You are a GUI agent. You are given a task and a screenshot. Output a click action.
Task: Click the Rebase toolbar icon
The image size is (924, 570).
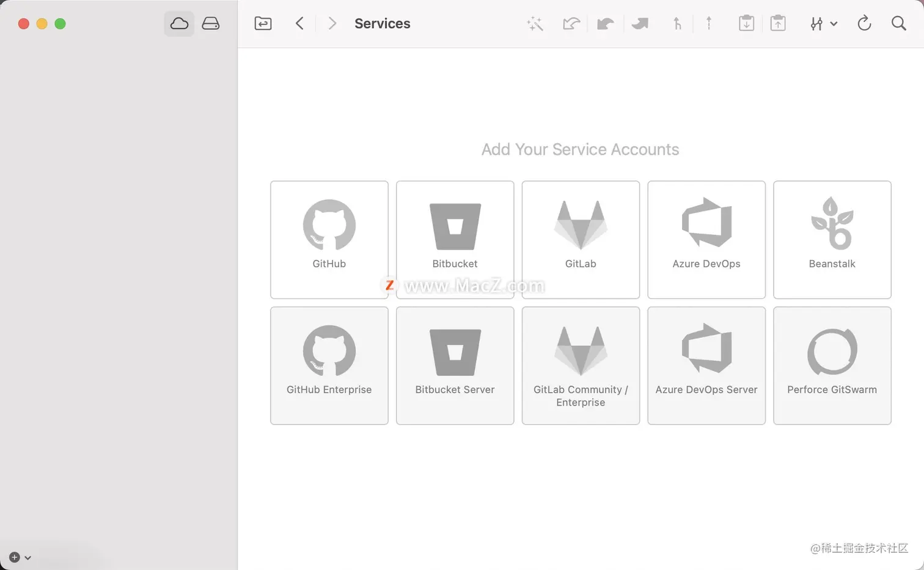point(709,24)
